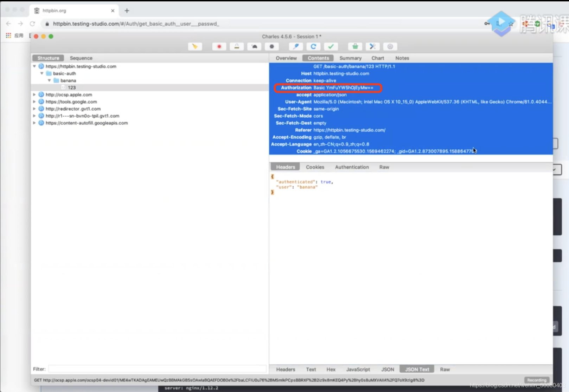Click the ocsp.apple.com globe icon
Viewport: 569px width, 392px height.
[x=41, y=94]
